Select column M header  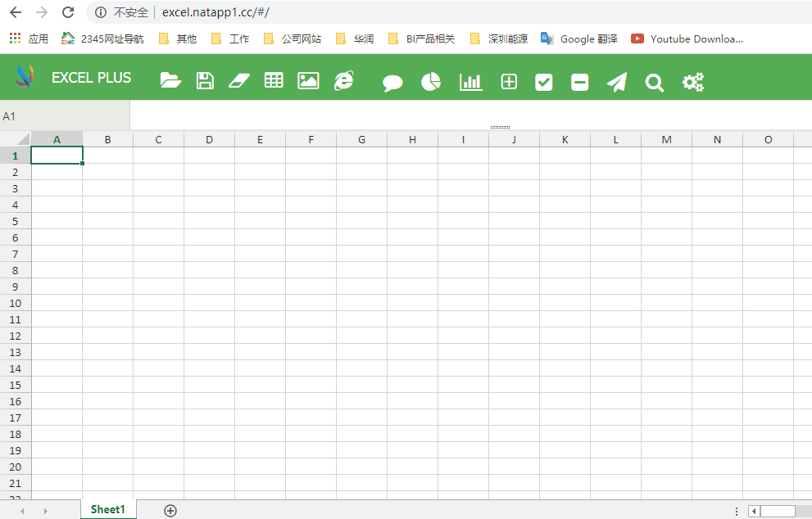click(x=666, y=139)
